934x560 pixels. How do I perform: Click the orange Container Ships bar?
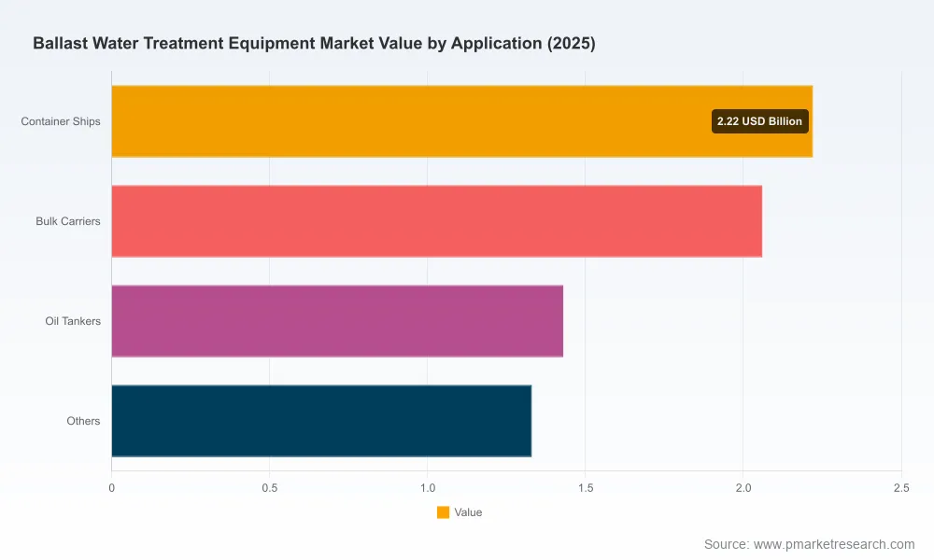coord(462,121)
